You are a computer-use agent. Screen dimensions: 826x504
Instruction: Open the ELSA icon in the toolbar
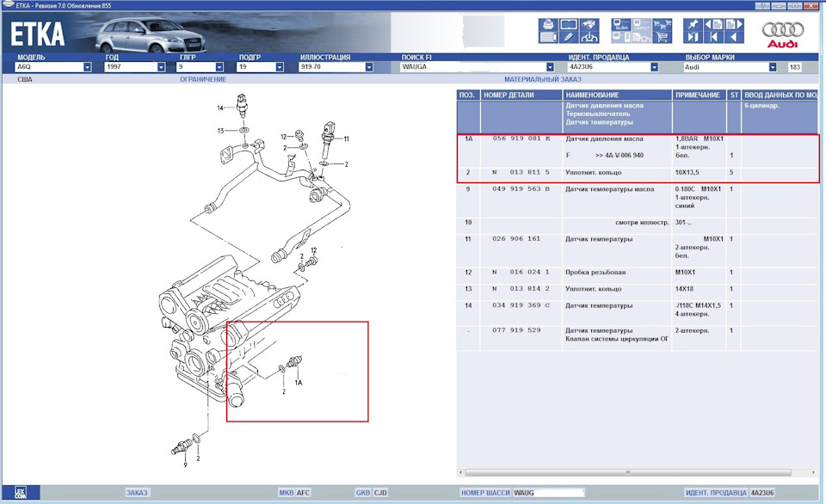pyautogui.click(x=621, y=24)
